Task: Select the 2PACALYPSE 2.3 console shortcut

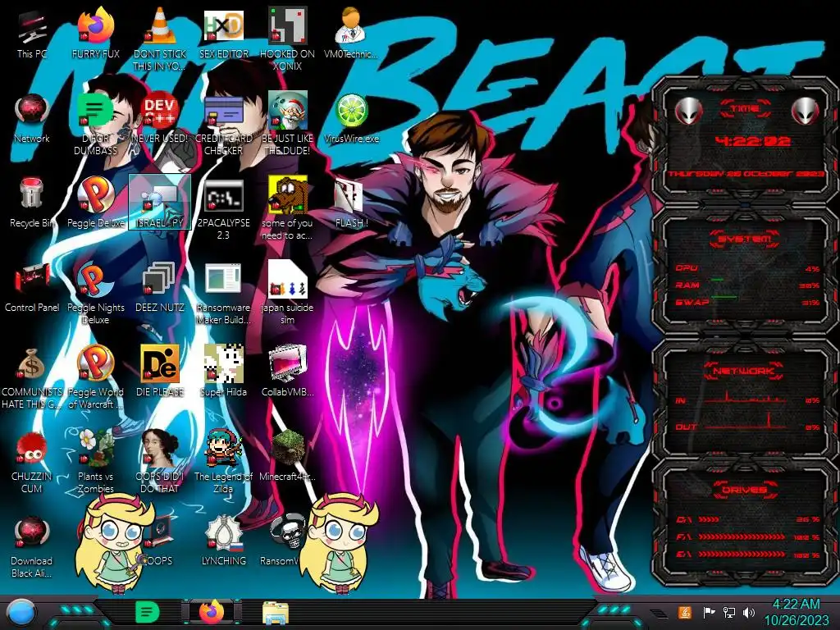Action: (223, 209)
